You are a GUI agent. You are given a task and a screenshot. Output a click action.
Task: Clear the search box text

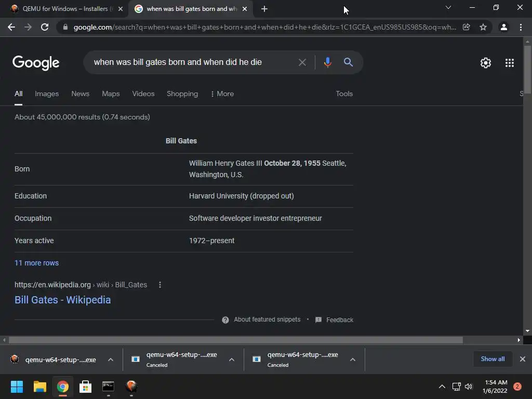(302, 62)
